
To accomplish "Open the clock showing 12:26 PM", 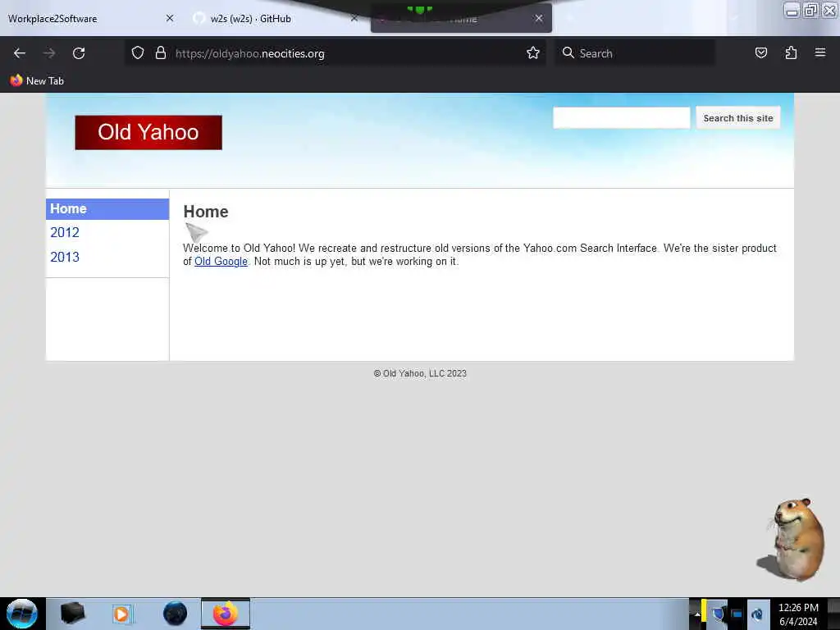I will [798, 614].
